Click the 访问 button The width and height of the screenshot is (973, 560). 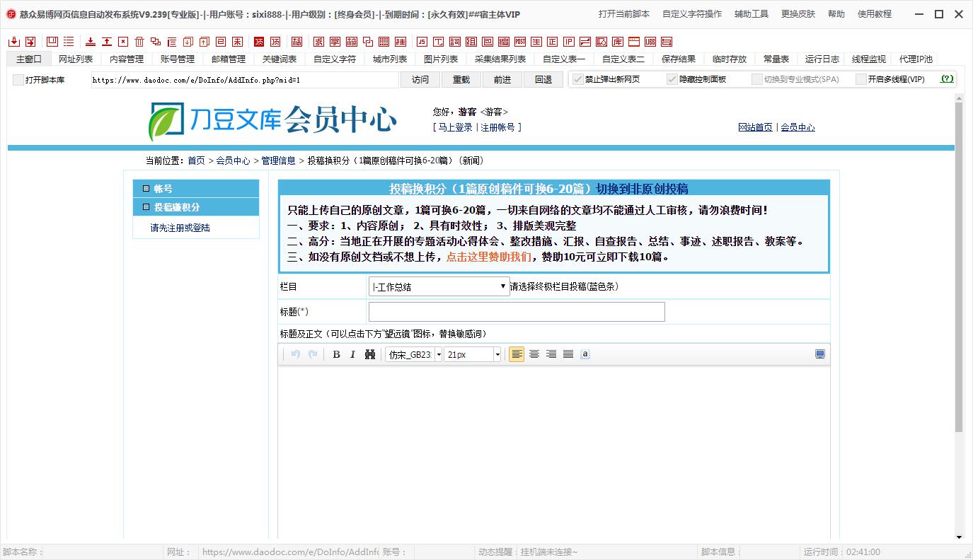click(x=420, y=80)
